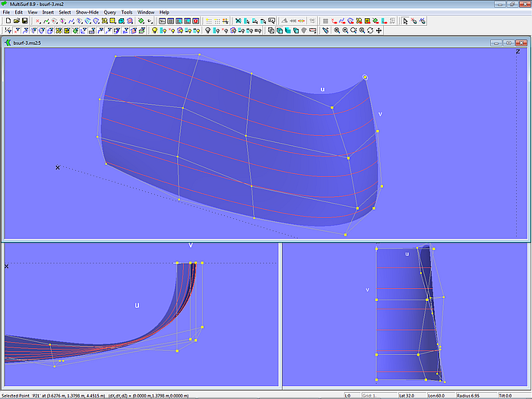The image size is (532, 399).
Task: Open file with the folder icon
Action: [x=15, y=21]
